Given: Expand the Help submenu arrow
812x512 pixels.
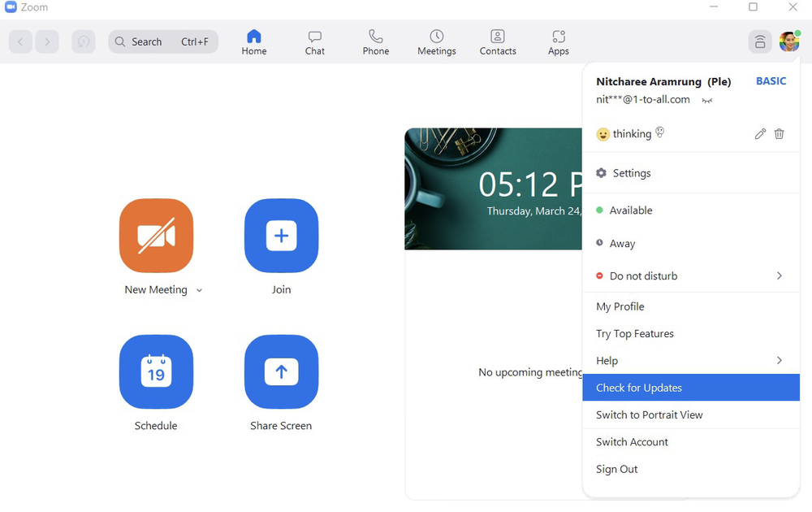Looking at the screenshot, I should click(780, 360).
